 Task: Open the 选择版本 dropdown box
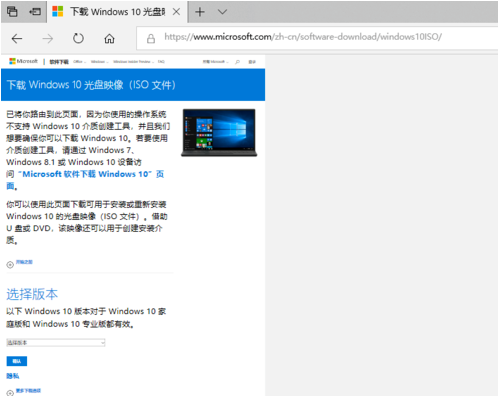tap(56, 343)
